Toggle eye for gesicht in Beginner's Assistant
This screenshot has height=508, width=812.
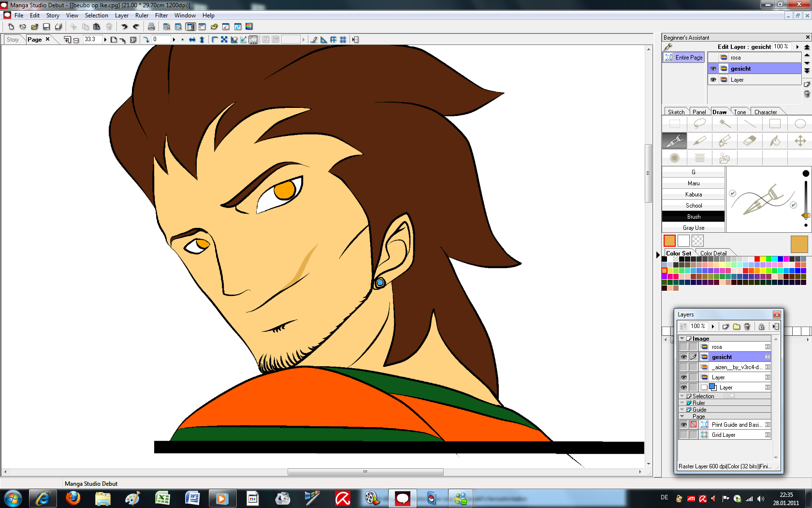click(713, 69)
